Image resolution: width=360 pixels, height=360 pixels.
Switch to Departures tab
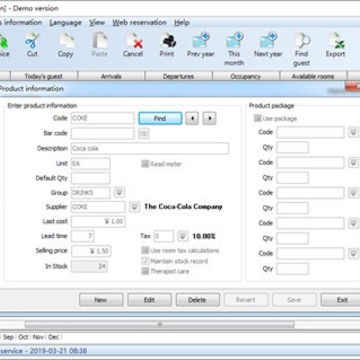click(179, 76)
